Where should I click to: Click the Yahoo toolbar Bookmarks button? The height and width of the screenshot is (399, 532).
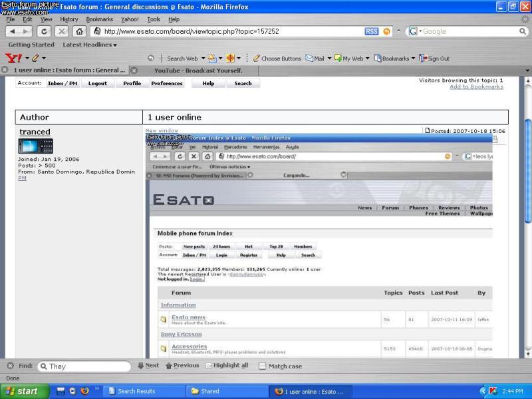click(x=392, y=59)
